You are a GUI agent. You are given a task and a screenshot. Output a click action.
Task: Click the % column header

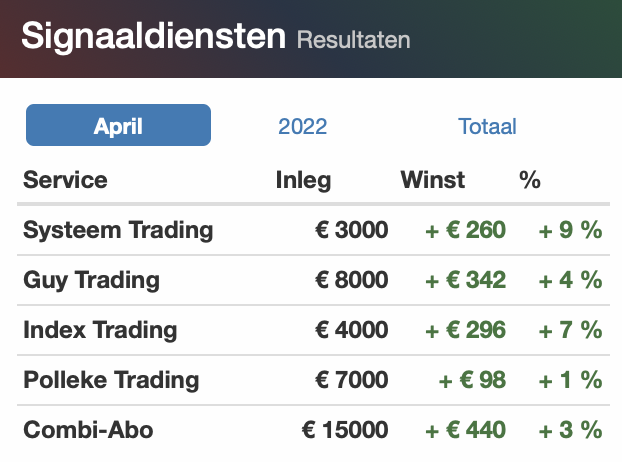tap(530, 180)
